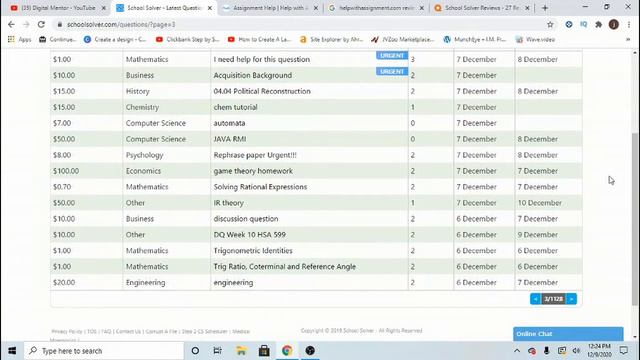This screenshot has height=360, width=640.
Task: Click the Contact Us footer link
Action: [x=128, y=331]
